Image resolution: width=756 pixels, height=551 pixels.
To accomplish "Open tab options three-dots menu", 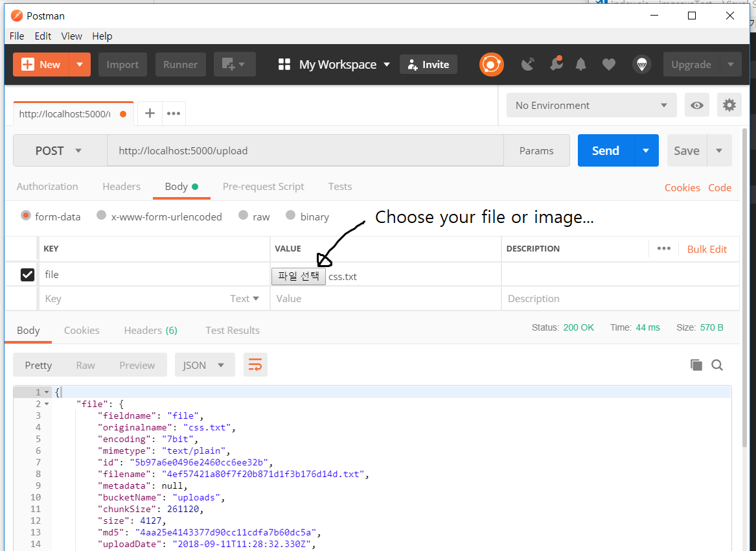I will [x=174, y=113].
